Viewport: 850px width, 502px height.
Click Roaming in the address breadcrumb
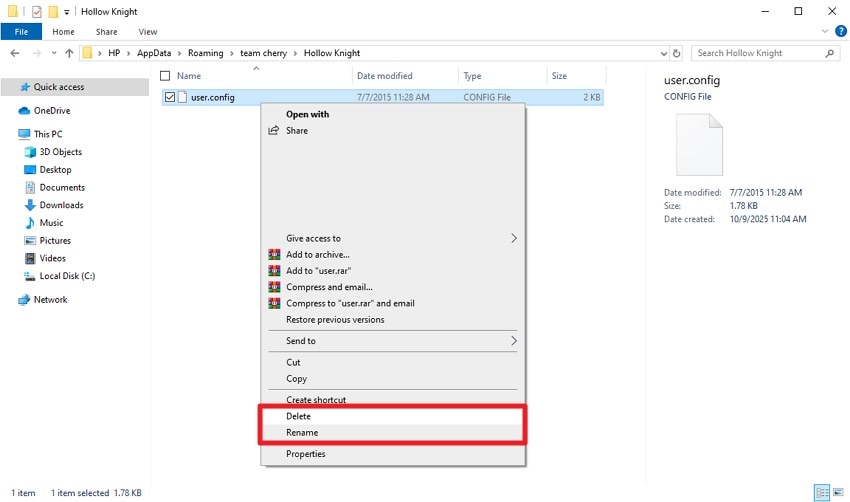[x=205, y=53]
